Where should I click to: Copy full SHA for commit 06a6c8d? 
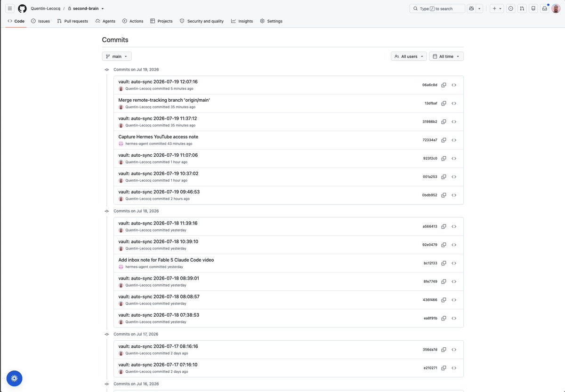[x=444, y=85]
